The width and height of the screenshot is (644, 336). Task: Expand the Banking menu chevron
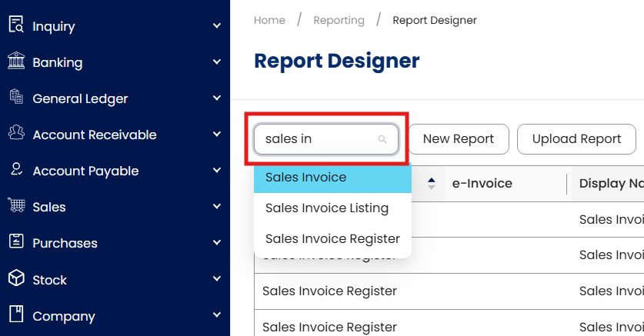(x=216, y=62)
